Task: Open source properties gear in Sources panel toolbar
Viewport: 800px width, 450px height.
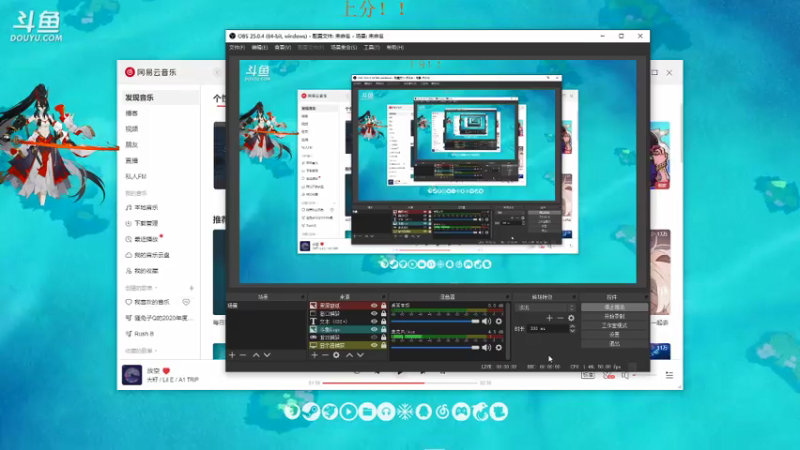Action: pyautogui.click(x=336, y=355)
